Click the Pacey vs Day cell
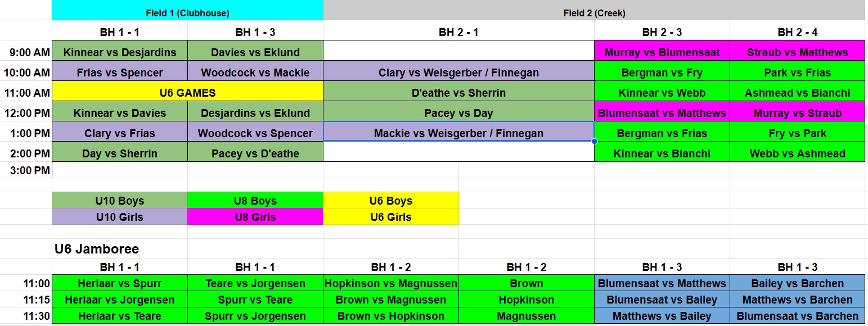 (x=458, y=113)
